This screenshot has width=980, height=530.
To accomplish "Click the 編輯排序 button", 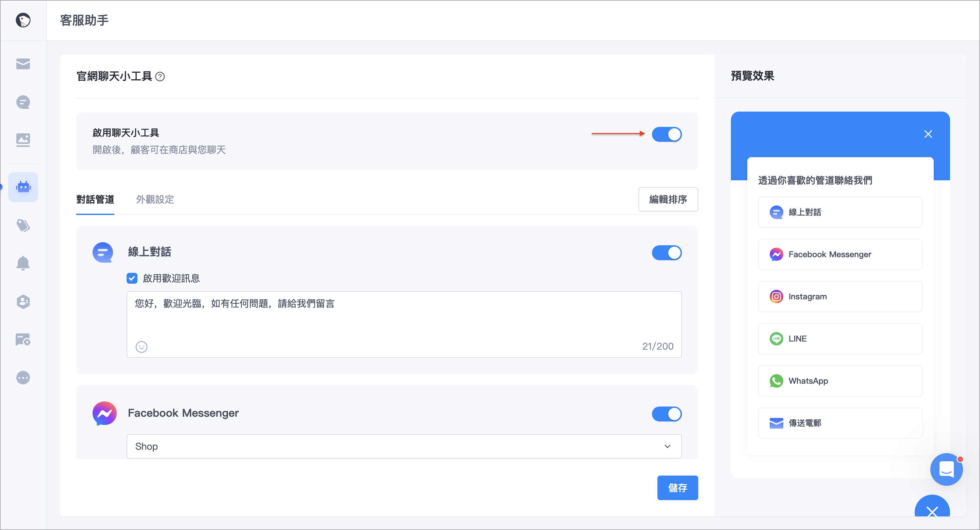I will 668,199.
